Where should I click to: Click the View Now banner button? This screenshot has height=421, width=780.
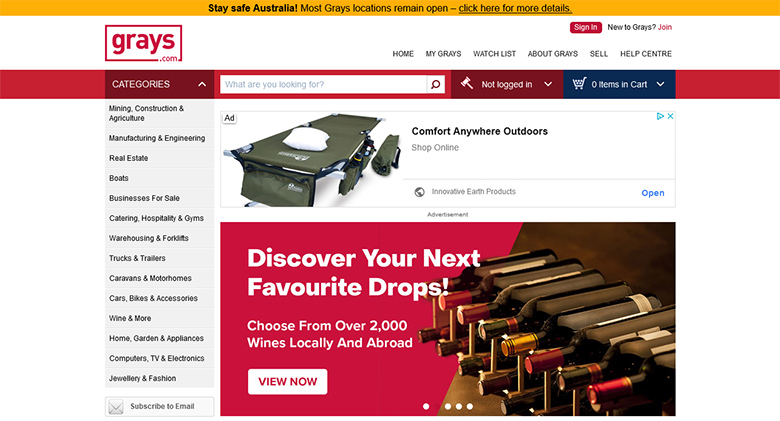click(x=288, y=382)
